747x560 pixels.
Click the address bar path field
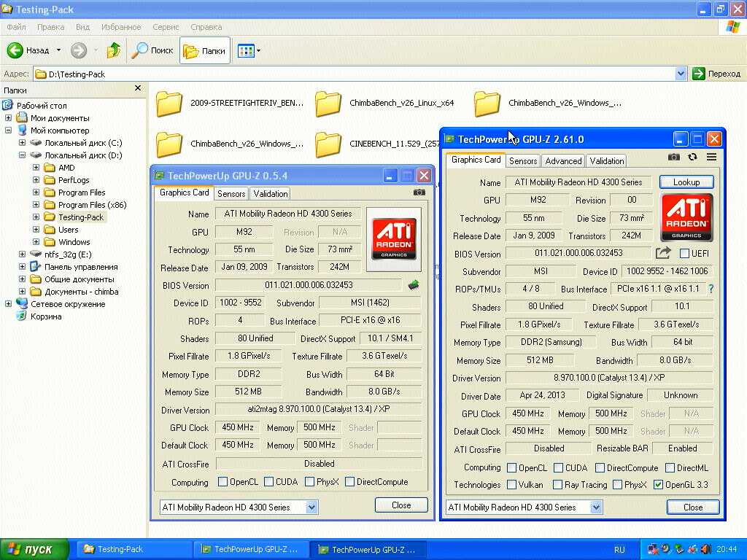pos(357,74)
